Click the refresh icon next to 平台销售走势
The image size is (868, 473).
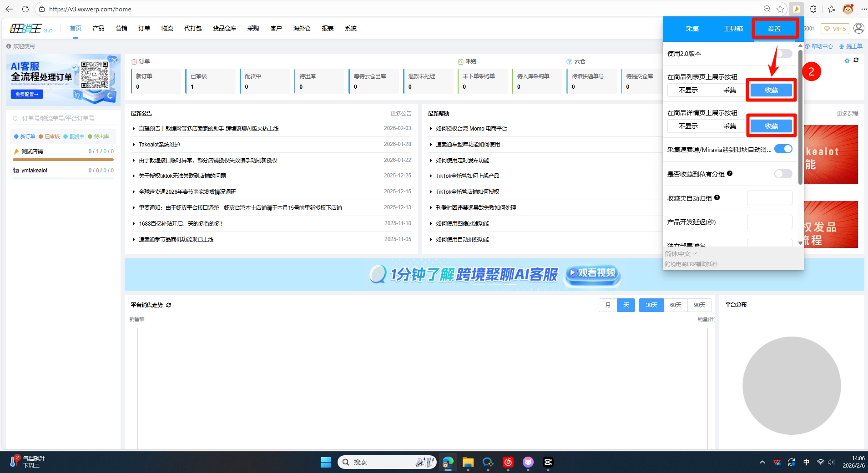pos(169,305)
